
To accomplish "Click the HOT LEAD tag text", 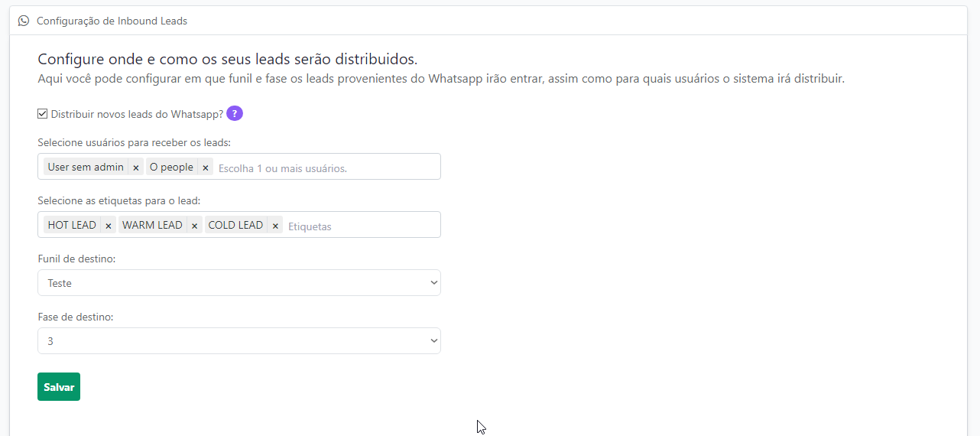I will [x=72, y=225].
